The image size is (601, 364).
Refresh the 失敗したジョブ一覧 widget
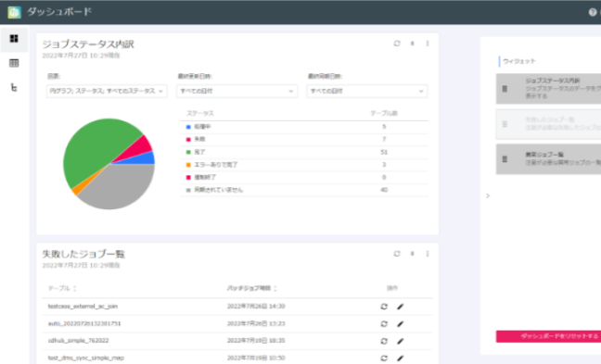[x=397, y=254]
